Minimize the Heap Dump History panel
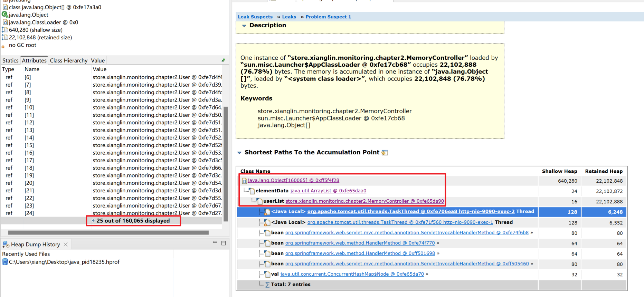Image resolution: width=644 pixels, height=297 pixels. tap(215, 242)
